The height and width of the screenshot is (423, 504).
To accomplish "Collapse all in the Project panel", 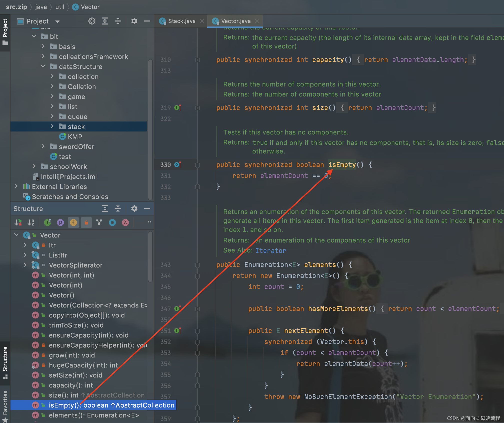I will coord(118,21).
